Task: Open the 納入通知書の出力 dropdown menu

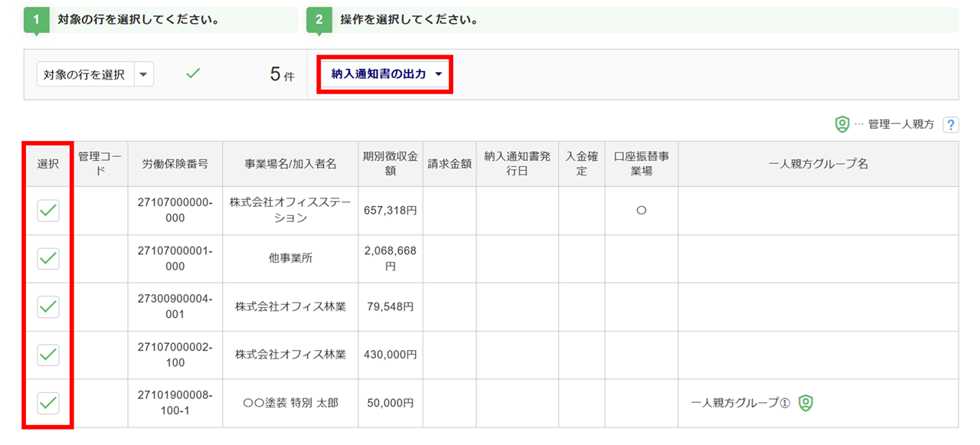Action: point(387,74)
